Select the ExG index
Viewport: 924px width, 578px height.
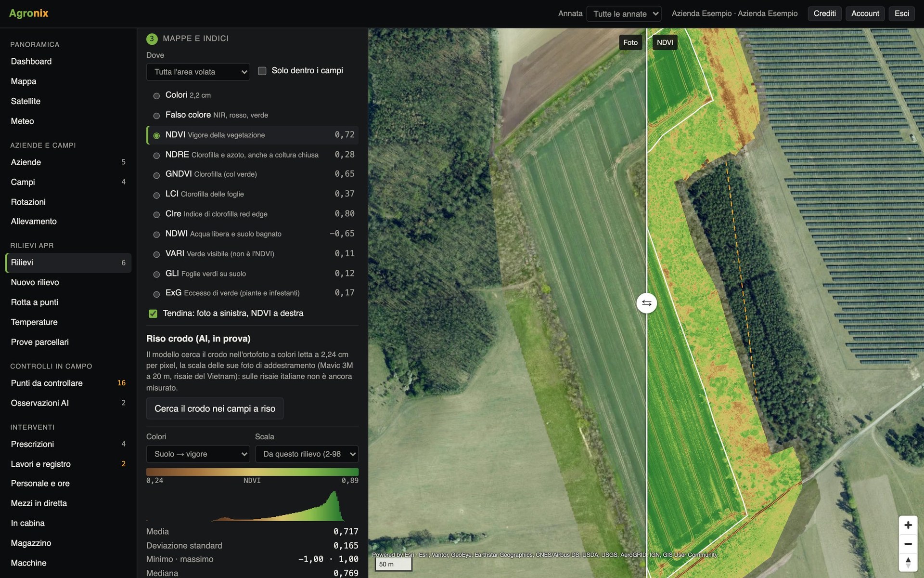click(156, 294)
